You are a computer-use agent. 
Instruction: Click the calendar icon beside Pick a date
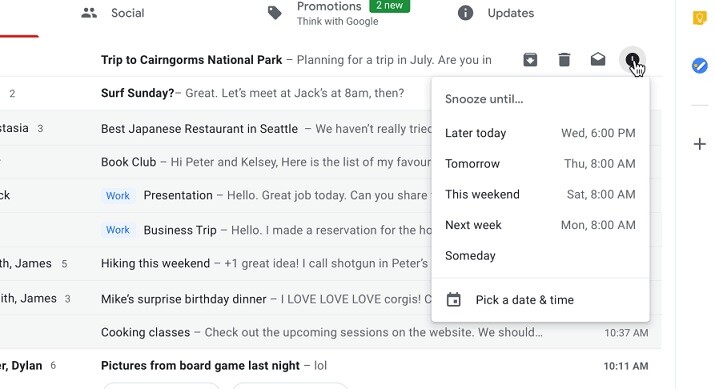click(x=453, y=300)
